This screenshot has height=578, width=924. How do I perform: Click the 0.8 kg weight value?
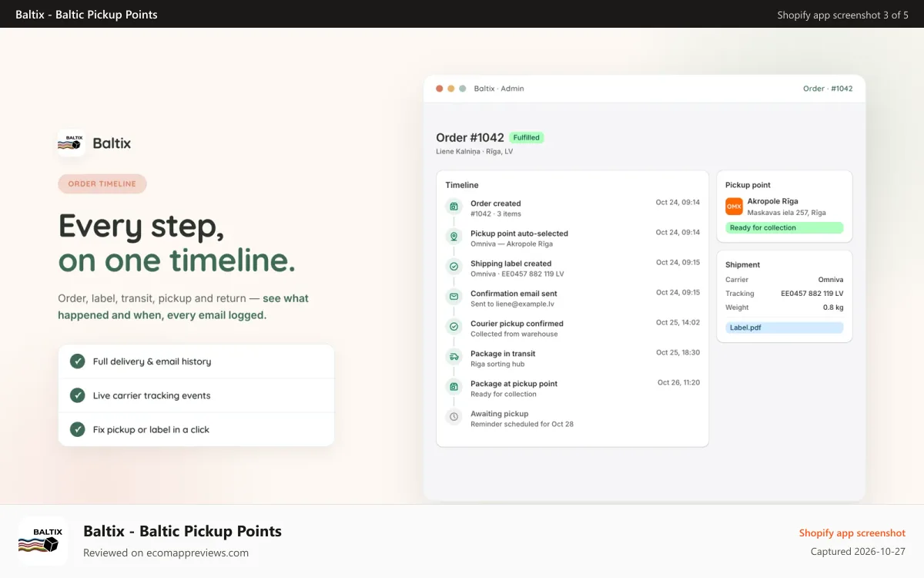833,307
